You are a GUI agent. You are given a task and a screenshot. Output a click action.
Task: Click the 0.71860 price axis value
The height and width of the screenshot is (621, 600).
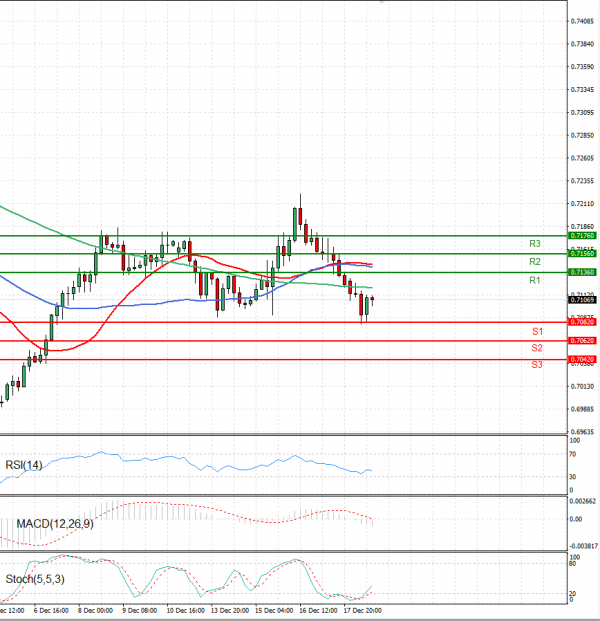582,227
